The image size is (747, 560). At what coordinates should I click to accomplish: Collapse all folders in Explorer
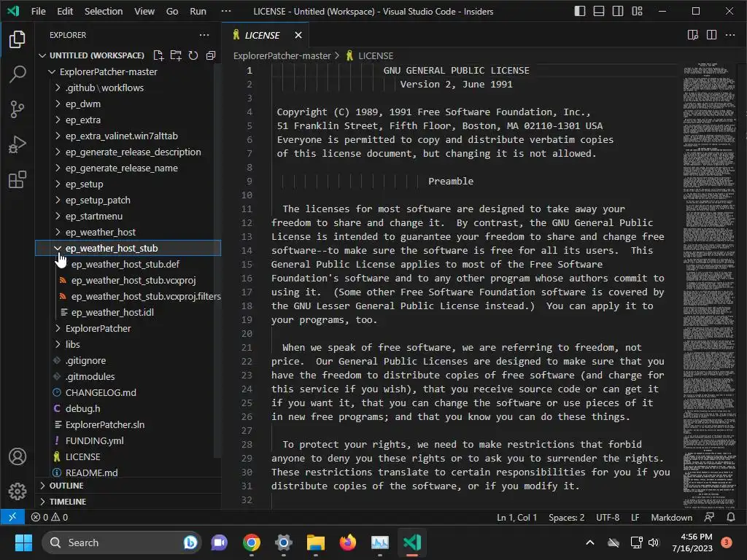211,55
